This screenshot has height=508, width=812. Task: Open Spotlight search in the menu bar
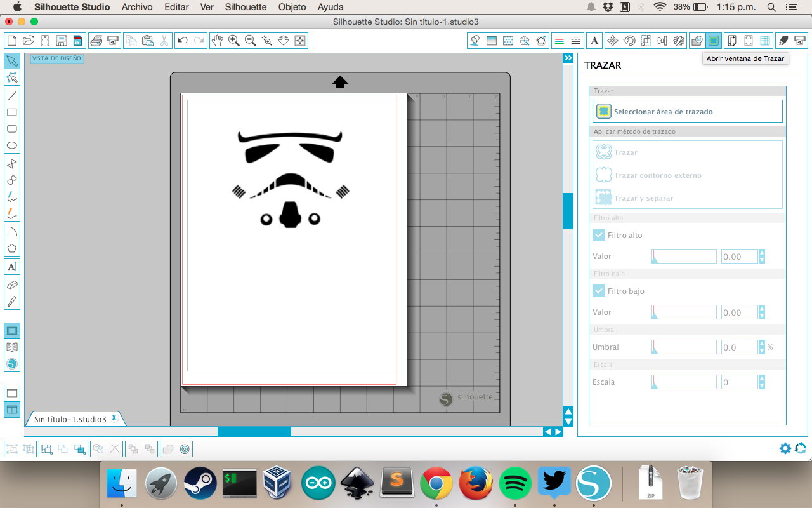coord(771,7)
